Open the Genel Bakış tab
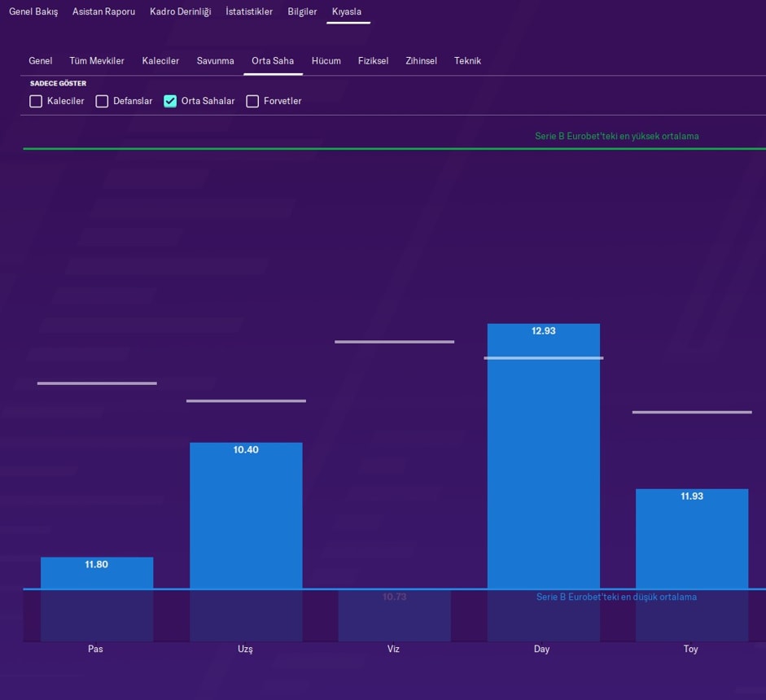 [x=33, y=12]
